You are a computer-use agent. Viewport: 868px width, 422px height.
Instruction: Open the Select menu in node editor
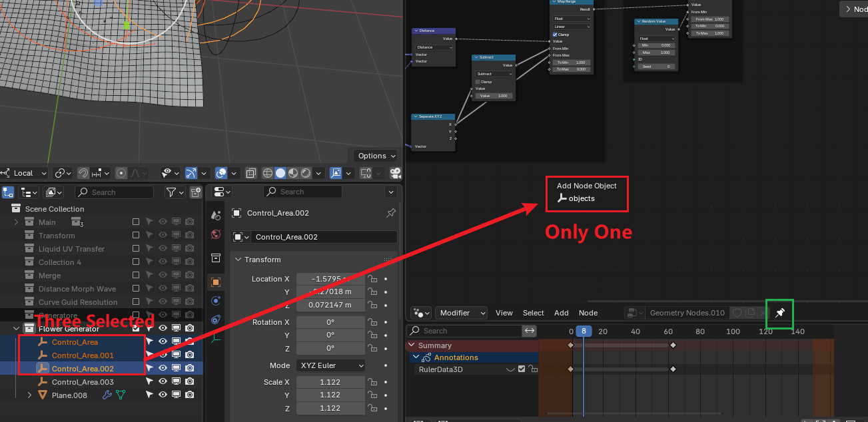pyautogui.click(x=534, y=313)
